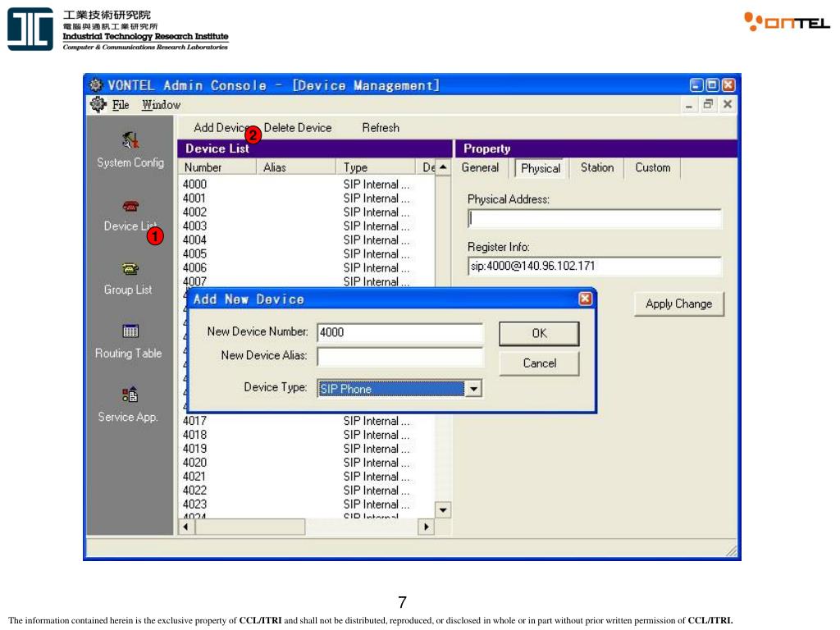Click the Register Info input field
The image size is (840, 630).
tap(594, 266)
